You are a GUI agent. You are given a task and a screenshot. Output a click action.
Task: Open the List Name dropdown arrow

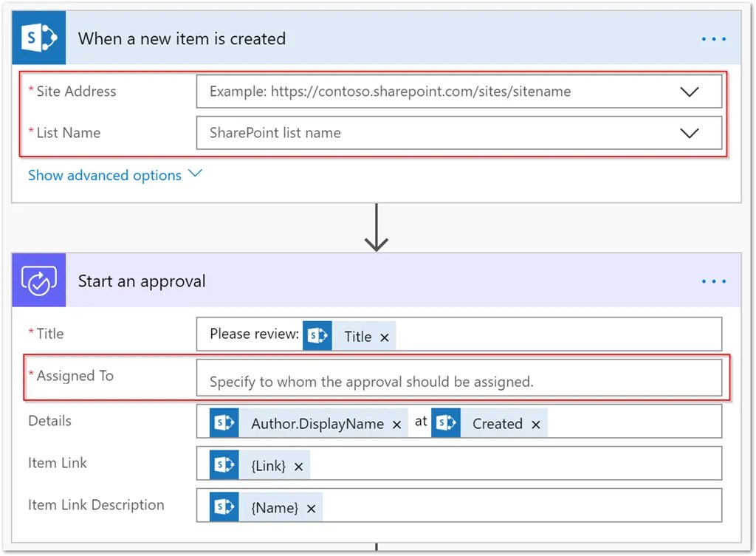click(x=689, y=133)
